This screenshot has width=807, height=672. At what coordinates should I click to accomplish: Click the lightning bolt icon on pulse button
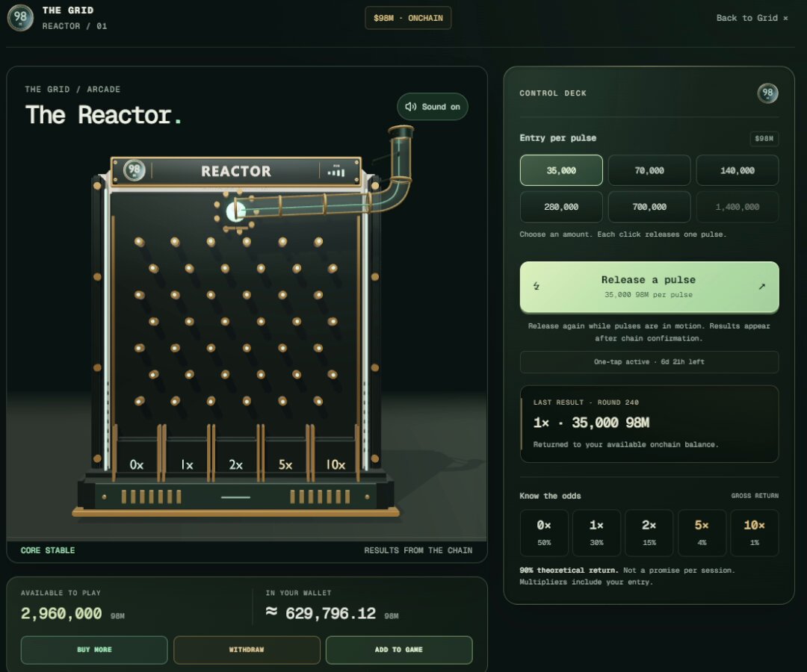coord(537,286)
